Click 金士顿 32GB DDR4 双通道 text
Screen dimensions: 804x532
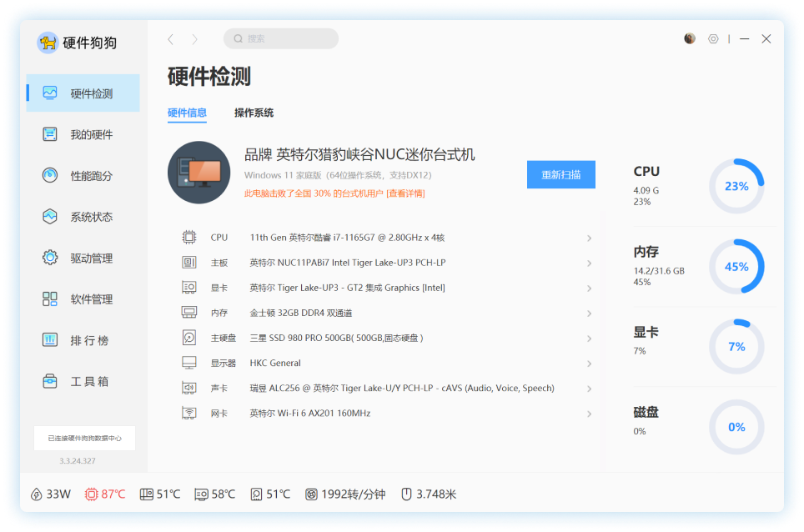(x=301, y=313)
